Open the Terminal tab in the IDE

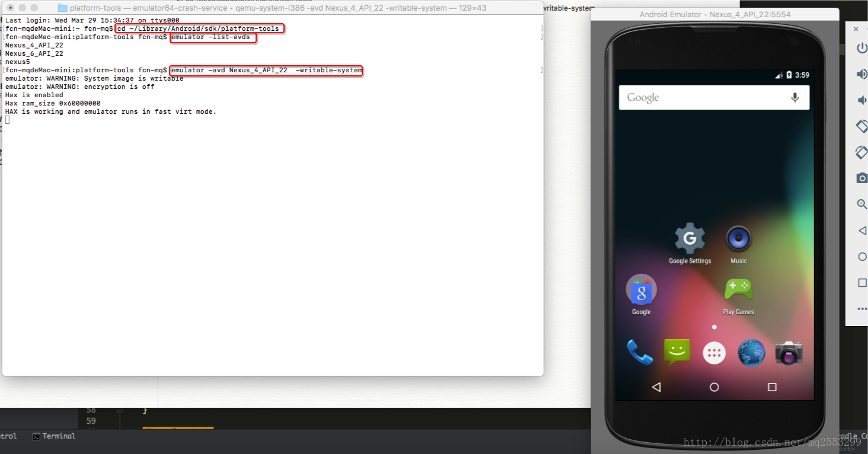[54, 436]
